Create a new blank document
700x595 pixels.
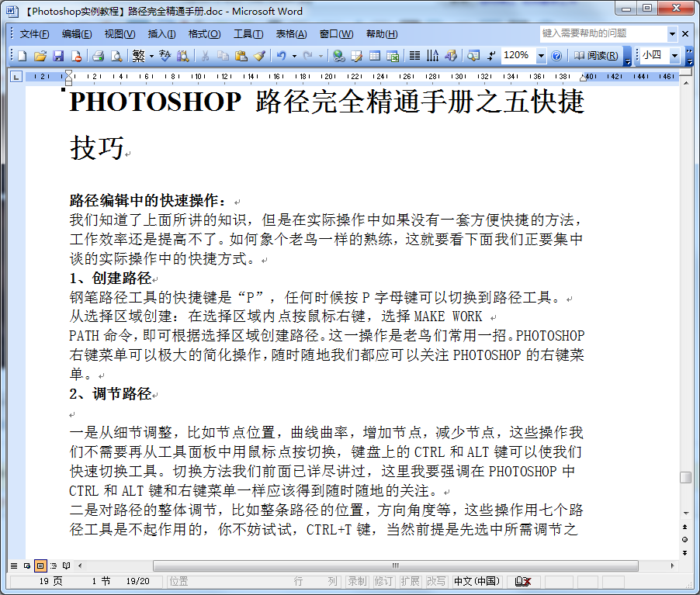[23, 56]
